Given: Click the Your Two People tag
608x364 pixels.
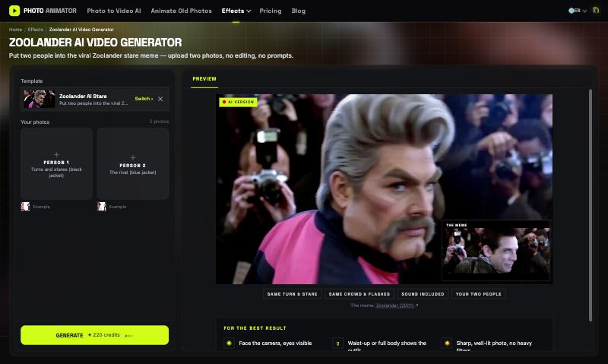Looking at the screenshot, I should [x=479, y=294].
